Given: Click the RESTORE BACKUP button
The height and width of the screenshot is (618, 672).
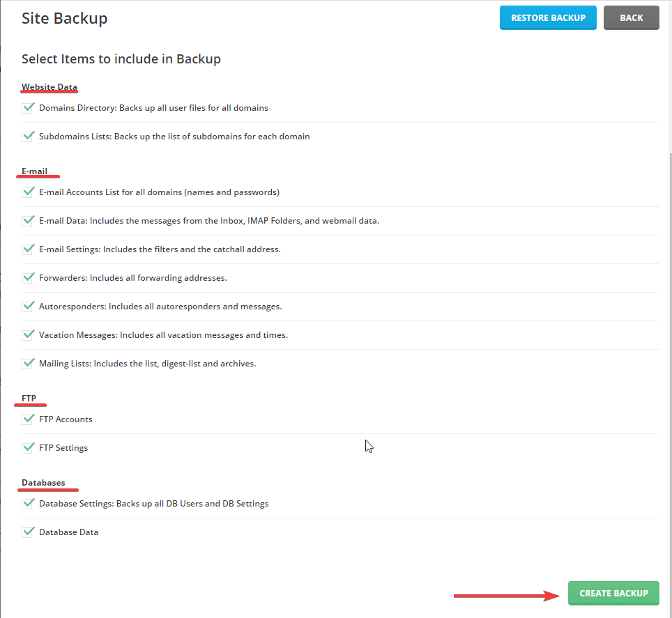Looking at the screenshot, I should (548, 17).
